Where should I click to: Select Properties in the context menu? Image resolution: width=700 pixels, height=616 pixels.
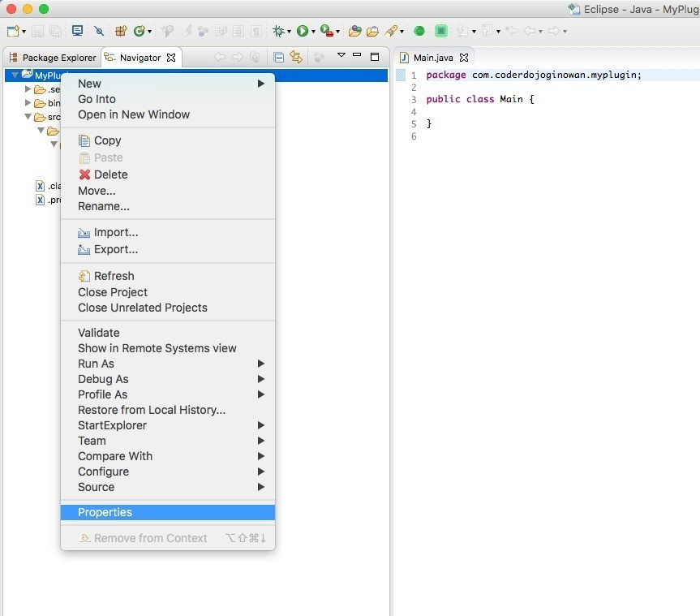tap(105, 512)
